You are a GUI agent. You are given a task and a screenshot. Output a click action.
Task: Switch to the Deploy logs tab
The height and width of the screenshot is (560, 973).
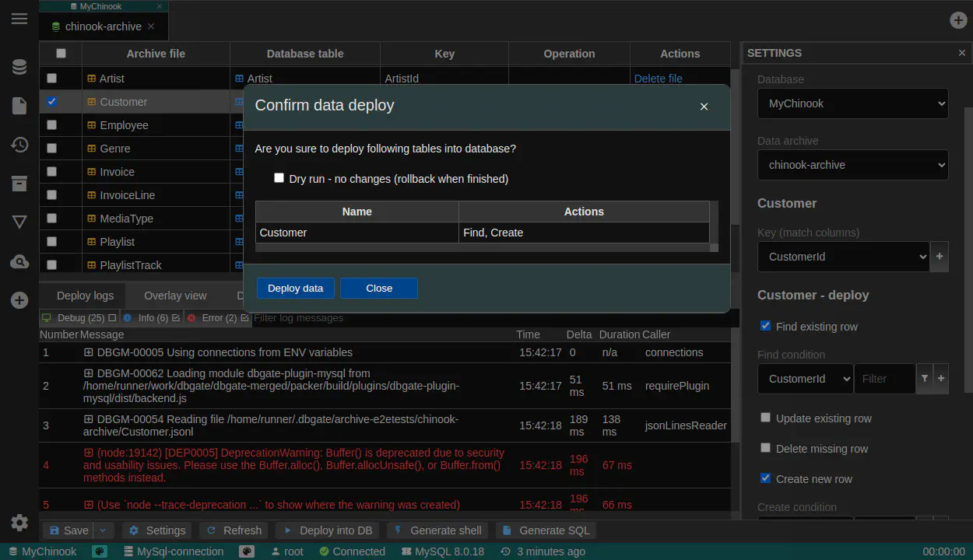[x=86, y=296]
